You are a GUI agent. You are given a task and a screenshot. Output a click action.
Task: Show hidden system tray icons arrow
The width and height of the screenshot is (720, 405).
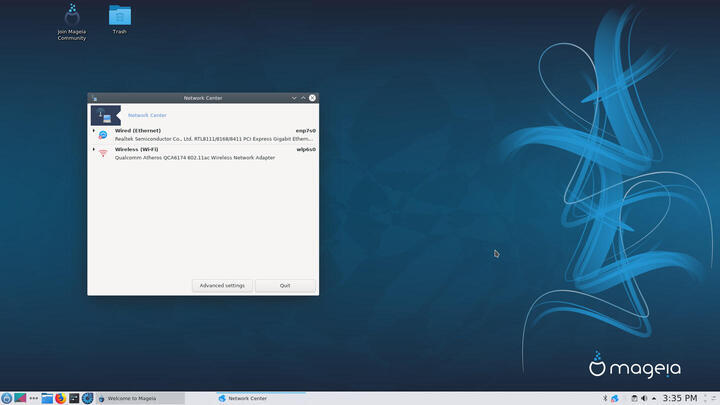click(x=654, y=398)
